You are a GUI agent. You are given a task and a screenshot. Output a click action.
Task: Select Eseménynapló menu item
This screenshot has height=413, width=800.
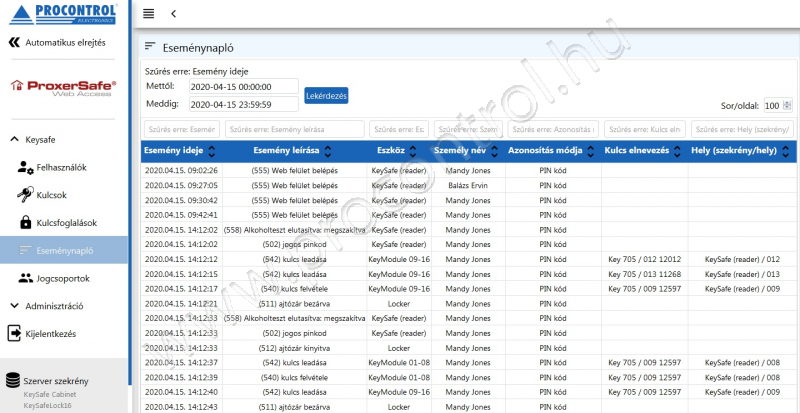coord(64,250)
